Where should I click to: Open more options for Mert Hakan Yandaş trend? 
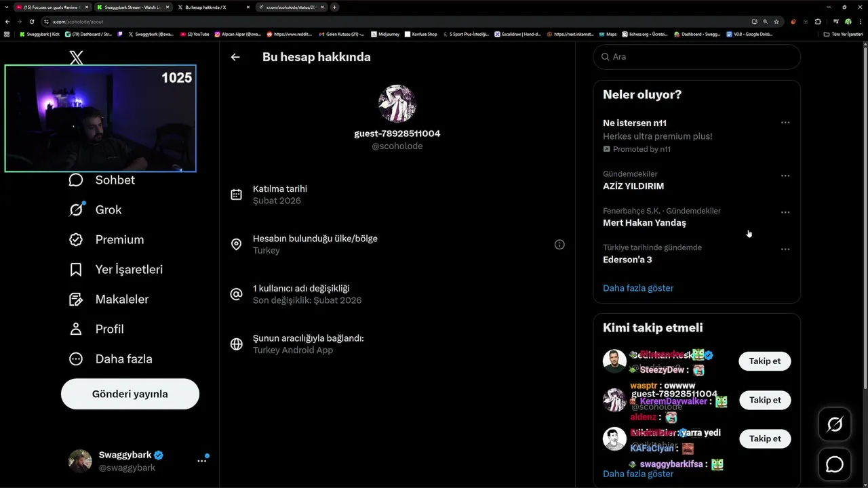click(785, 212)
